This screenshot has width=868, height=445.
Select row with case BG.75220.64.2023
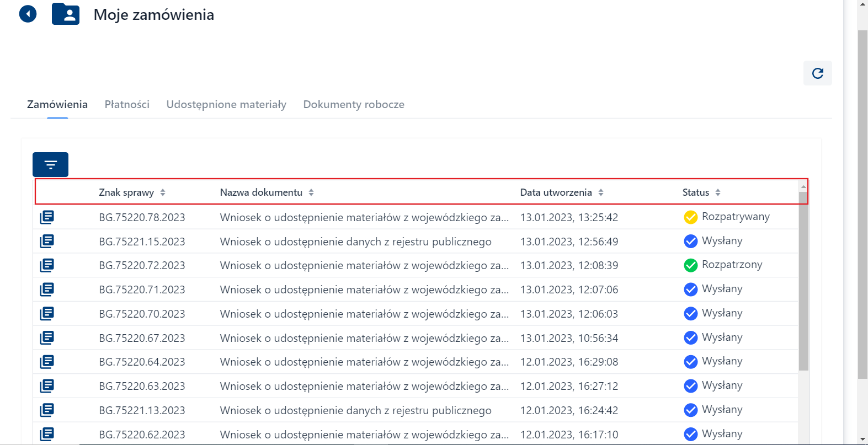[x=142, y=362]
